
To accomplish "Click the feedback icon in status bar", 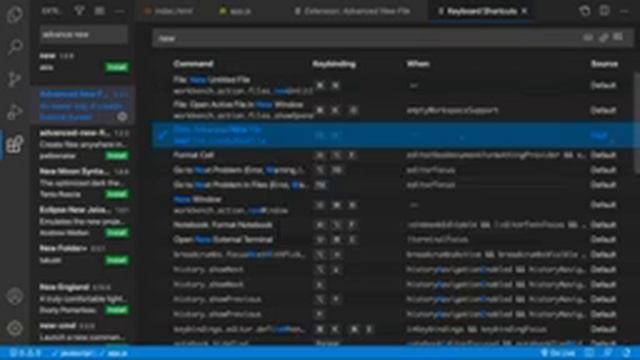I will (608, 353).
